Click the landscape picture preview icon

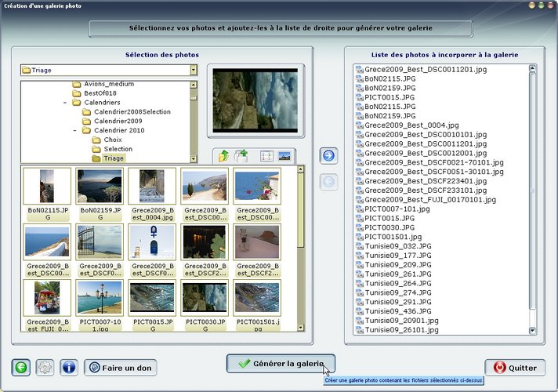pos(284,156)
